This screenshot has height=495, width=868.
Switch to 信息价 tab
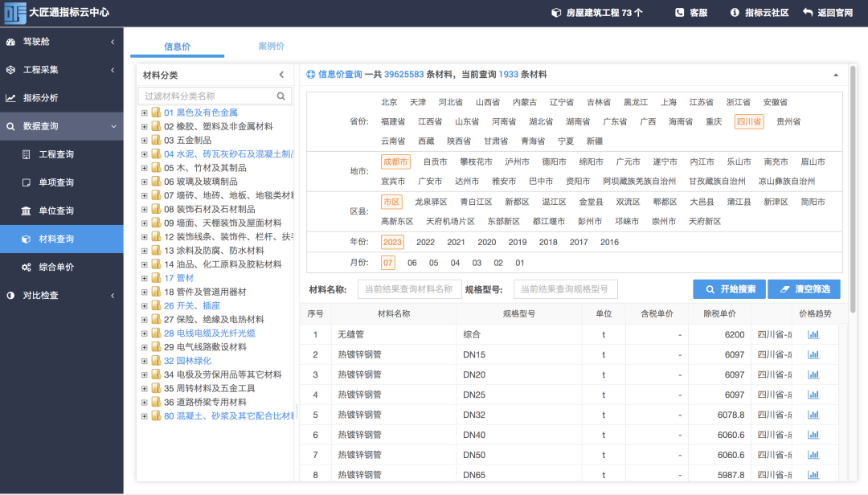pyautogui.click(x=177, y=47)
